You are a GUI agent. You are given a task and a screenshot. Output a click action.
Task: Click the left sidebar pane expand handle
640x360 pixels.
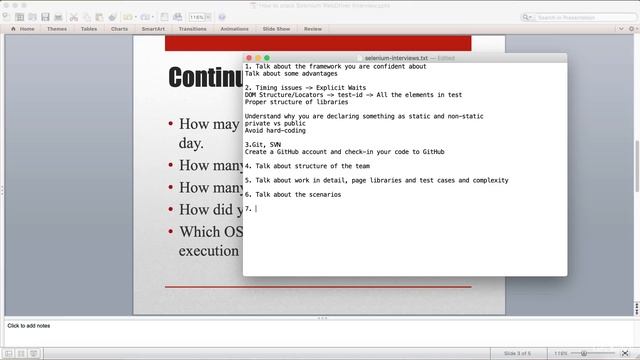tap(2, 190)
